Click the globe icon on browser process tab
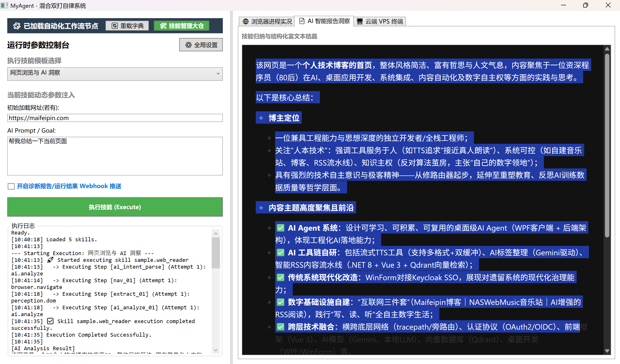The width and height of the screenshot is (620, 364). pos(246,21)
